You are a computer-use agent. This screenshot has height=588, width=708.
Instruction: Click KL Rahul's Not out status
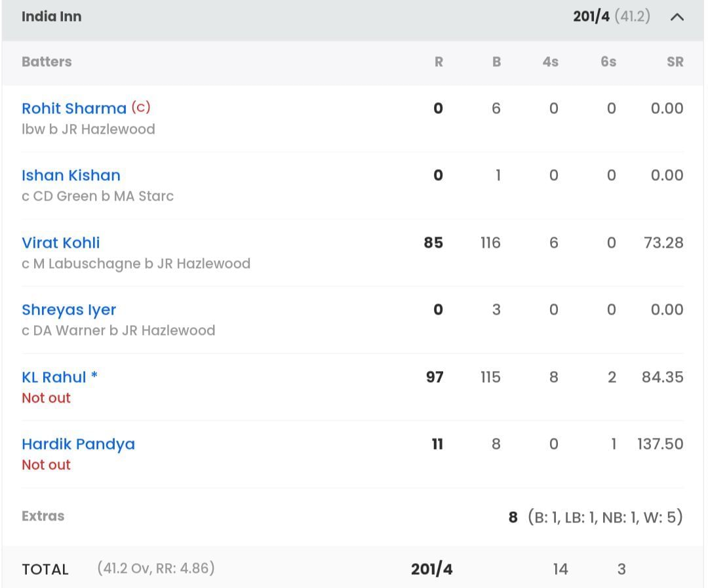point(46,398)
